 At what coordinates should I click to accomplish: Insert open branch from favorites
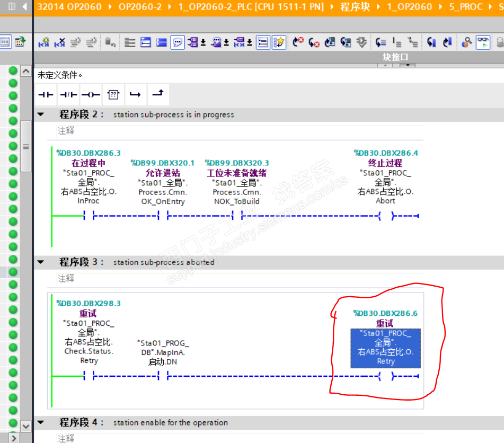tap(136, 94)
